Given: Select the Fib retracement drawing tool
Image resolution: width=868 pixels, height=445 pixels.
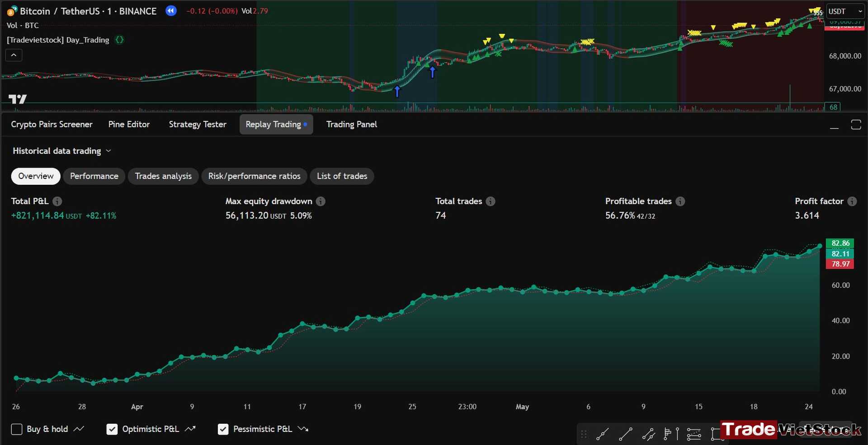Looking at the screenshot, I should (x=694, y=434).
